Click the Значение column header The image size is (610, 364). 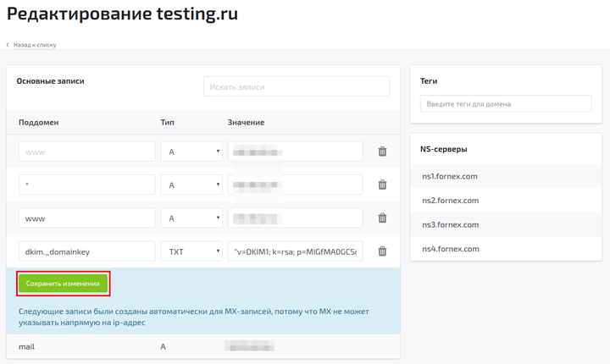coord(246,122)
